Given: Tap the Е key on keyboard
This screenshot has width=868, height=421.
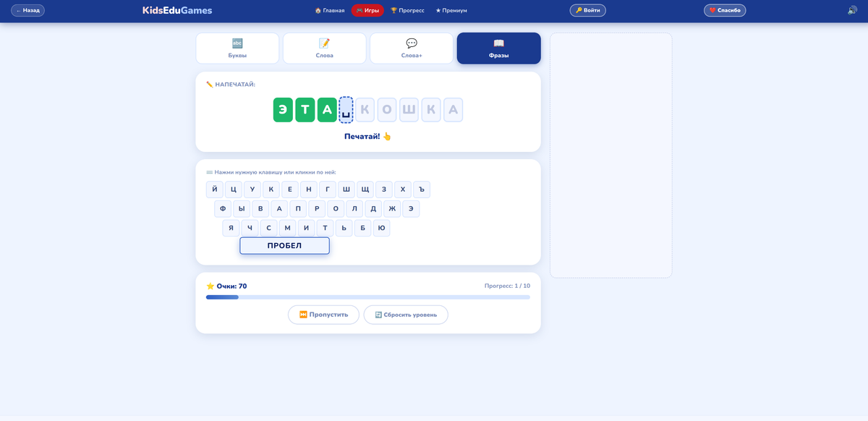Looking at the screenshot, I should [x=290, y=190].
